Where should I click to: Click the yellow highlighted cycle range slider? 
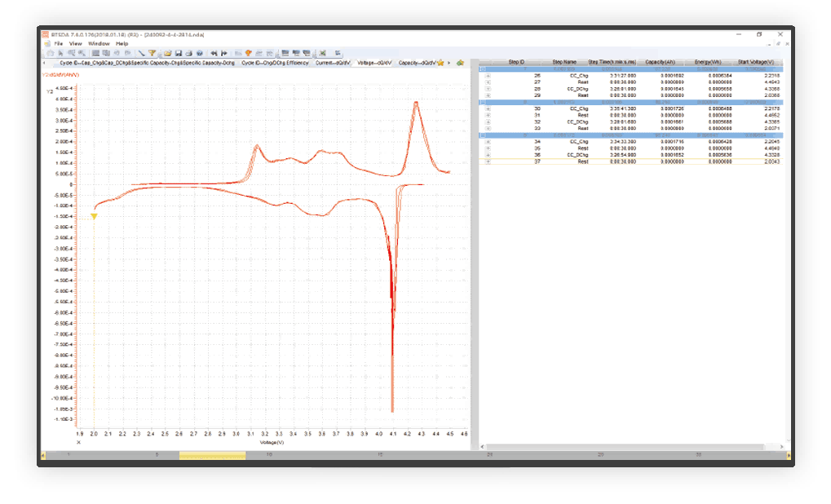212,455
